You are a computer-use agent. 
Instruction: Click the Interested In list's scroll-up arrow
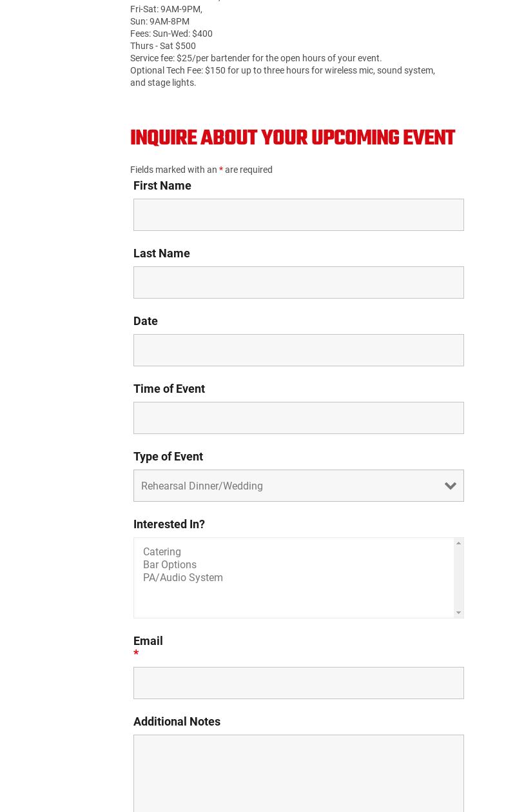coord(458,544)
